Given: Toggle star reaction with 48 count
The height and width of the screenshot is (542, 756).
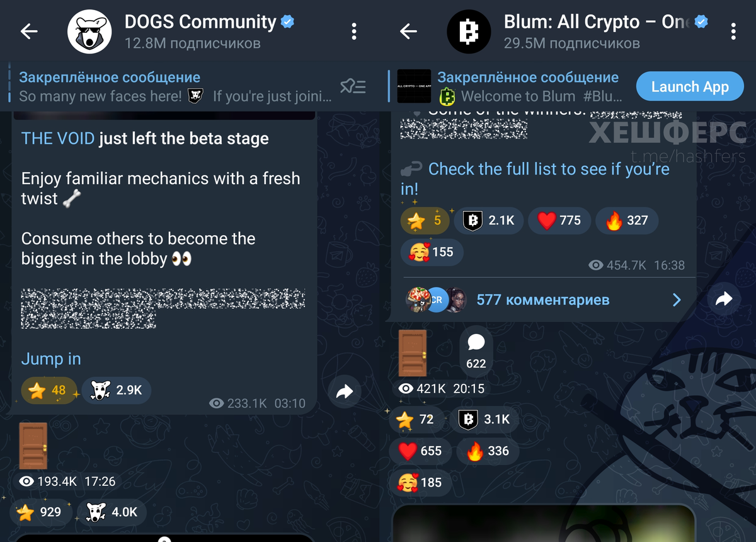Looking at the screenshot, I should [x=49, y=391].
